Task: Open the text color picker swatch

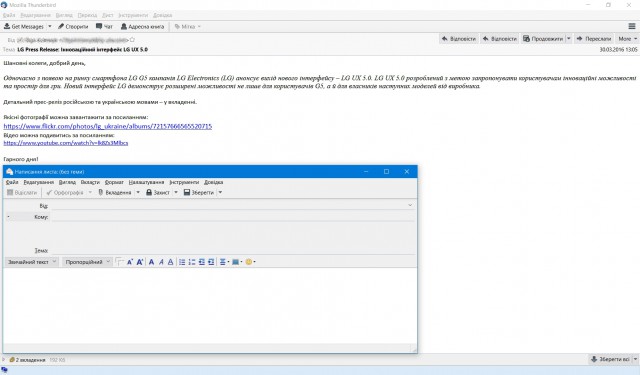Action: point(119,262)
